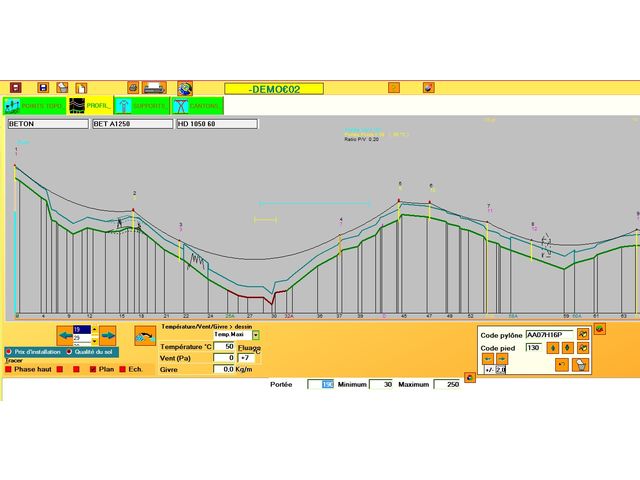Select 19 in the number list box
This screenshot has height=480, width=640.
80,328
